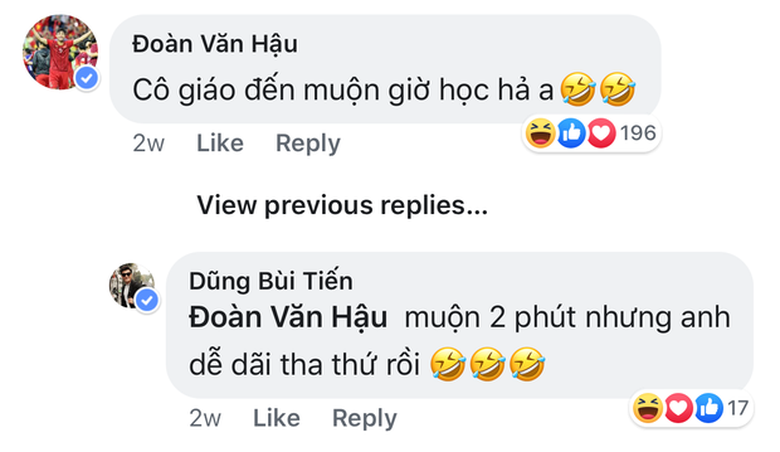
Task: Like Dũng Bùi Tiến's reply
Action: pos(275,418)
